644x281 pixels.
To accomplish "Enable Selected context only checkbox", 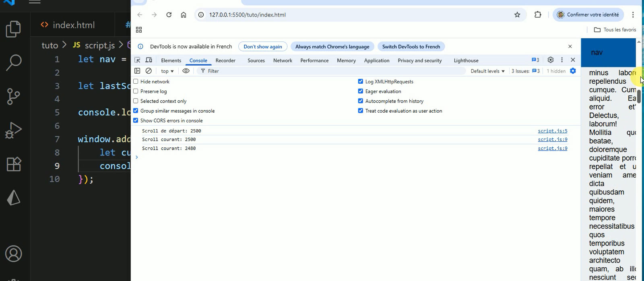I will tap(136, 101).
